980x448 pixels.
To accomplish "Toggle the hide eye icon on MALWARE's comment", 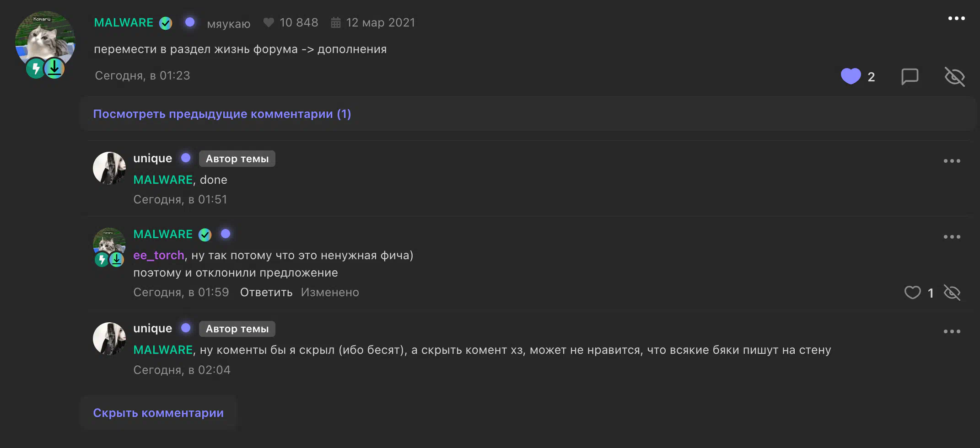I will pos(952,293).
